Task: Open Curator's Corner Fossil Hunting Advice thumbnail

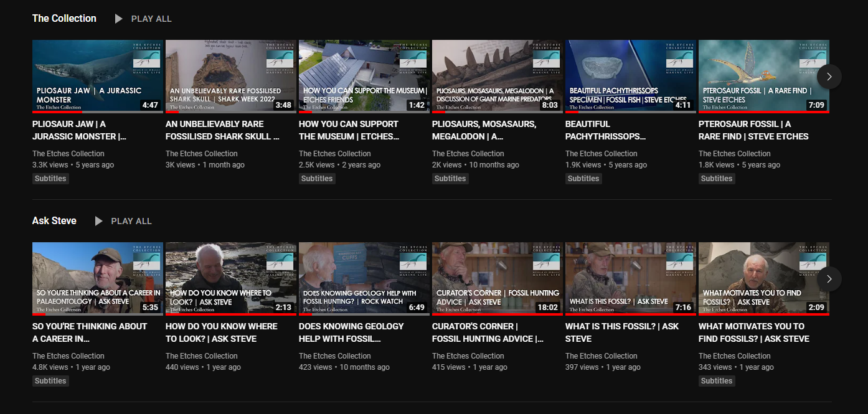Action: pos(498,279)
